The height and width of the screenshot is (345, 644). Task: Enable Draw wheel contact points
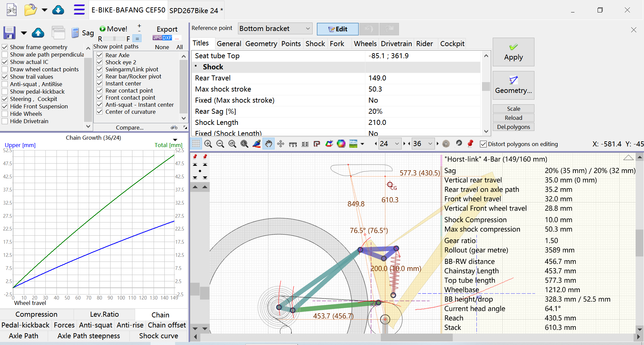[x=5, y=69]
